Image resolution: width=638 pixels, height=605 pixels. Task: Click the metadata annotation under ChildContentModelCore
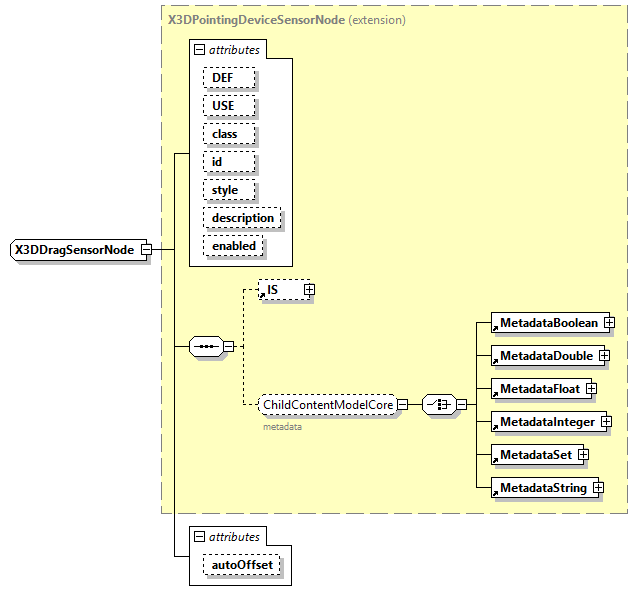click(282, 427)
